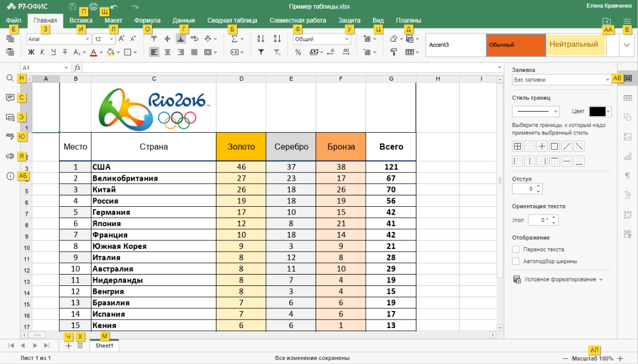Align cell content to middle vertically
Image resolution: width=638 pixels, height=364 pixels.
[x=167, y=39]
